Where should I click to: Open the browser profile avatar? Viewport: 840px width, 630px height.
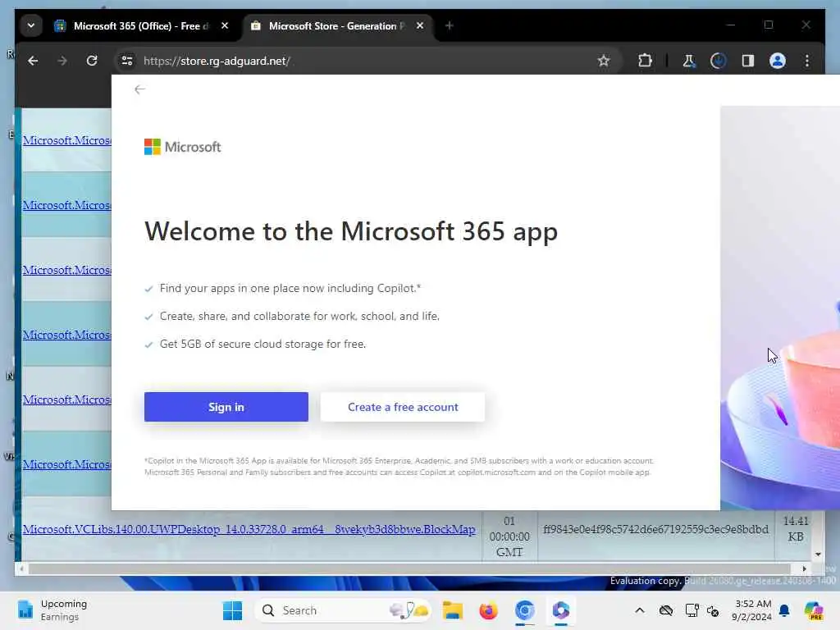pos(778,61)
